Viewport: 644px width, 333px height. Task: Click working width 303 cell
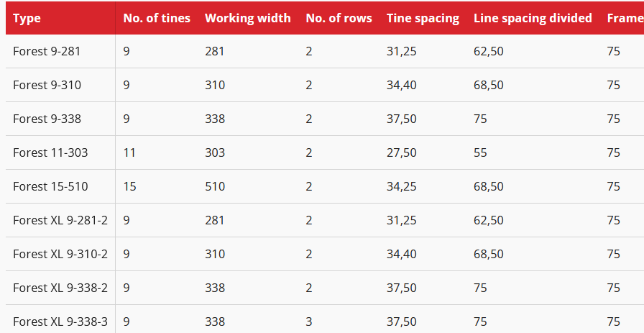tap(215, 152)
